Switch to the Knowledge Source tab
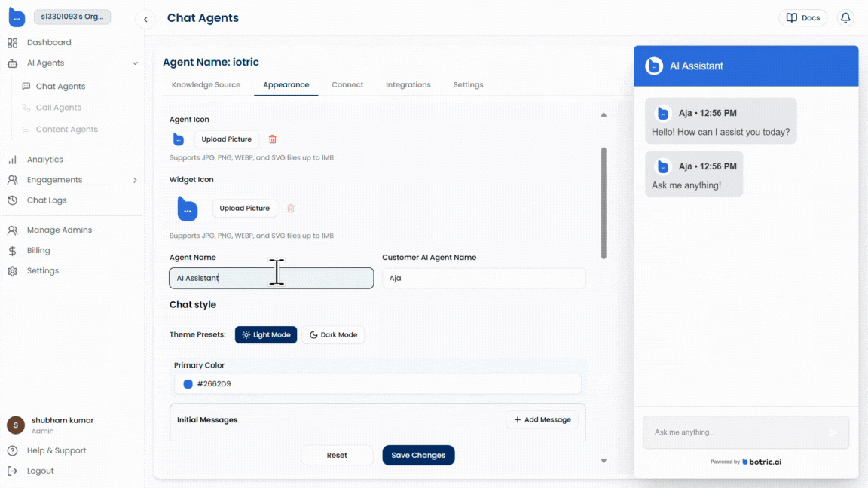This screenshot has height=488, width=868. (x=206, y=84)
